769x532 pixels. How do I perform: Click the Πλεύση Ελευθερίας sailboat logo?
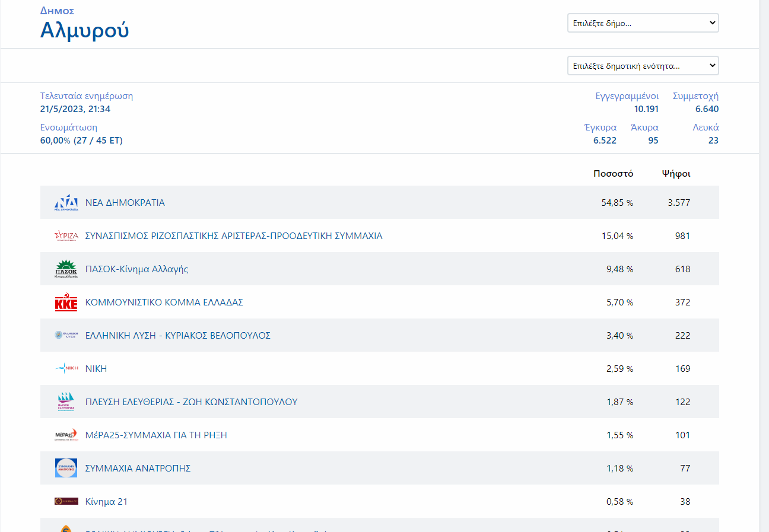[66, 402]
